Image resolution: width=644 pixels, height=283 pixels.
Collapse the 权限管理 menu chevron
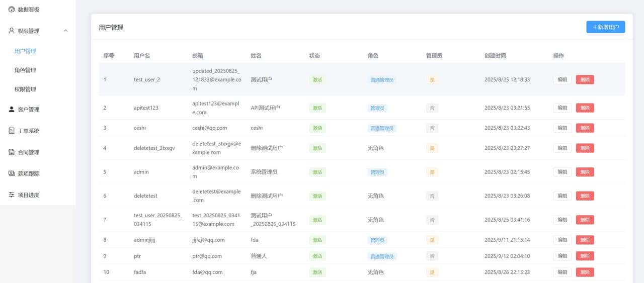click(66, 31)
